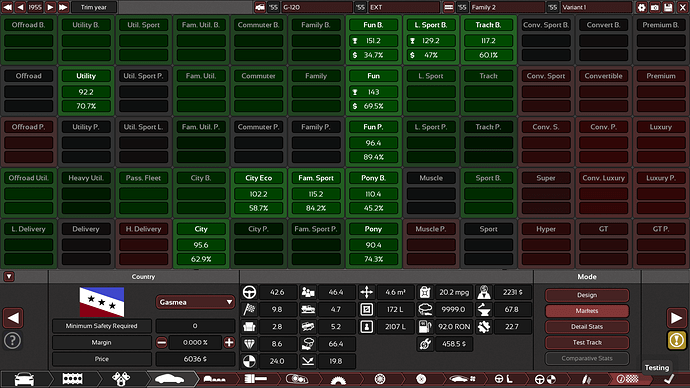Open the headlight fixtures tab
The height and width of the screenshot is (388, 690).
(297, 379)
